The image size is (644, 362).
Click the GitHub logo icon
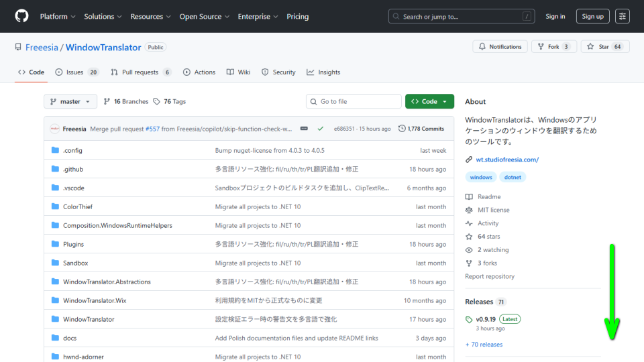click(x=21, y=16)
